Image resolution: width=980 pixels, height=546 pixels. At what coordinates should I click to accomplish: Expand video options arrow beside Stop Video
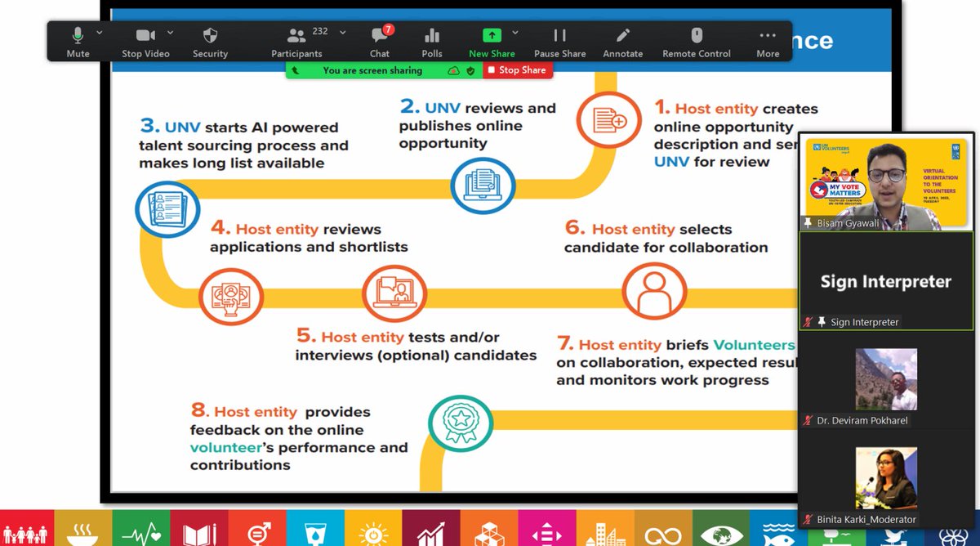point(171,33)
